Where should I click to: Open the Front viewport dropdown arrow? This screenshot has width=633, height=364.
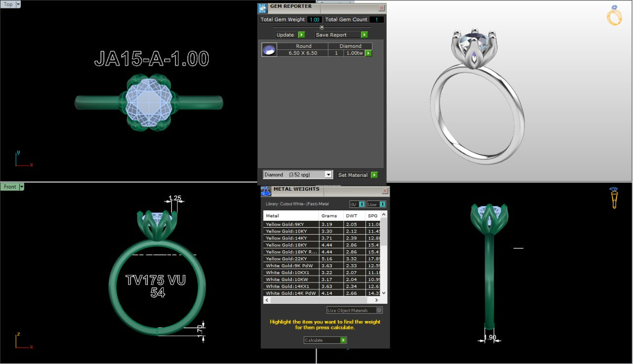pos(22,187)
